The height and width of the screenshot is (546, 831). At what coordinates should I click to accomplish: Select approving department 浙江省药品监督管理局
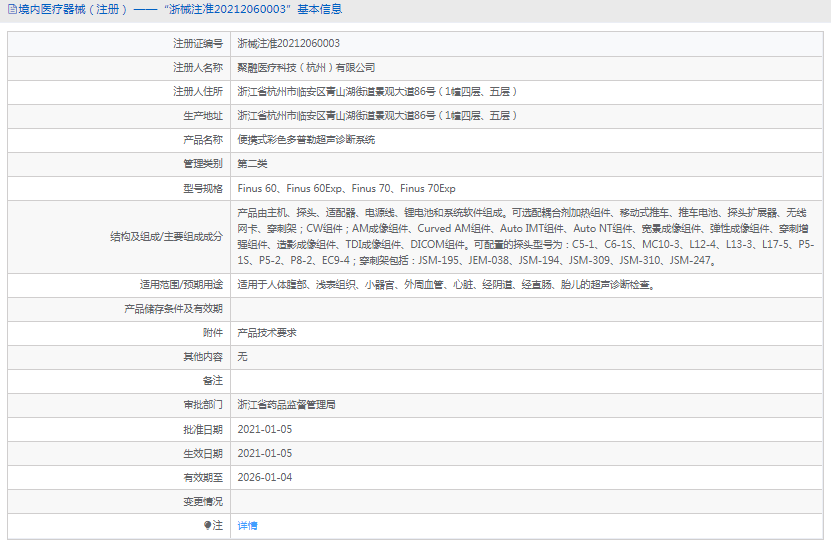click(x=286, y=405)
